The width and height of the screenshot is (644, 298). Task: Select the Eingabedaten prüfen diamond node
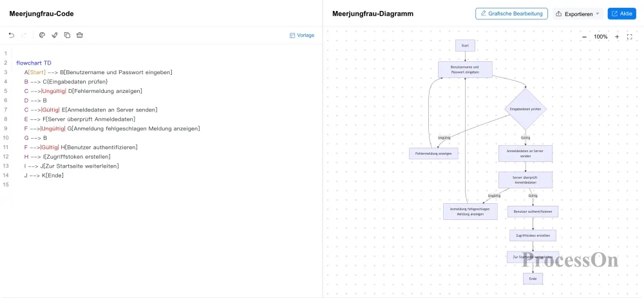[x=526, y=109]
